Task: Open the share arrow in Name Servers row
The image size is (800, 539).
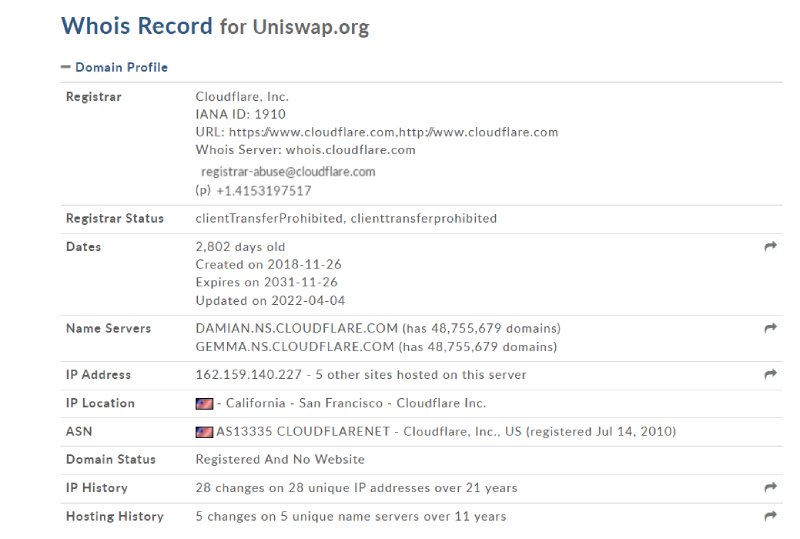Action: click(x=770, y=328)
